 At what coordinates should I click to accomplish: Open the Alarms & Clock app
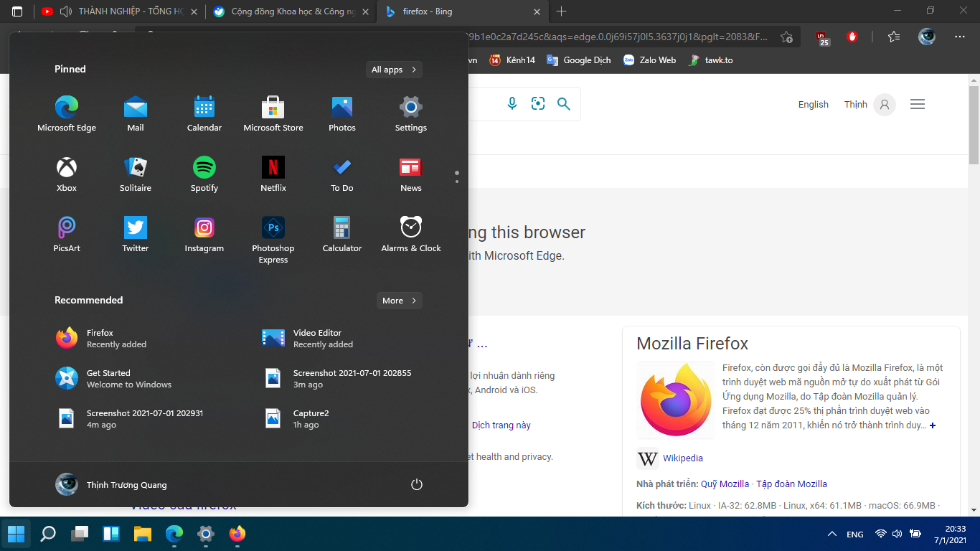[411, 235]
